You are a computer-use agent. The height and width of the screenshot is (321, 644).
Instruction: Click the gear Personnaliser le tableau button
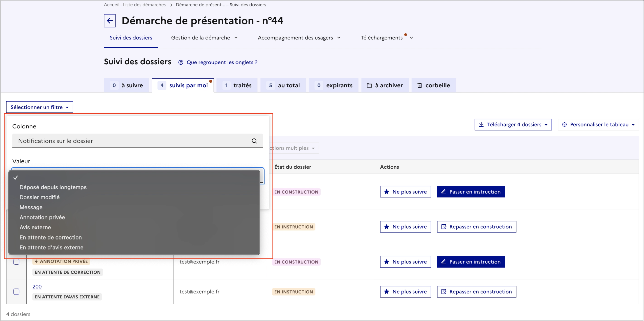598,125
